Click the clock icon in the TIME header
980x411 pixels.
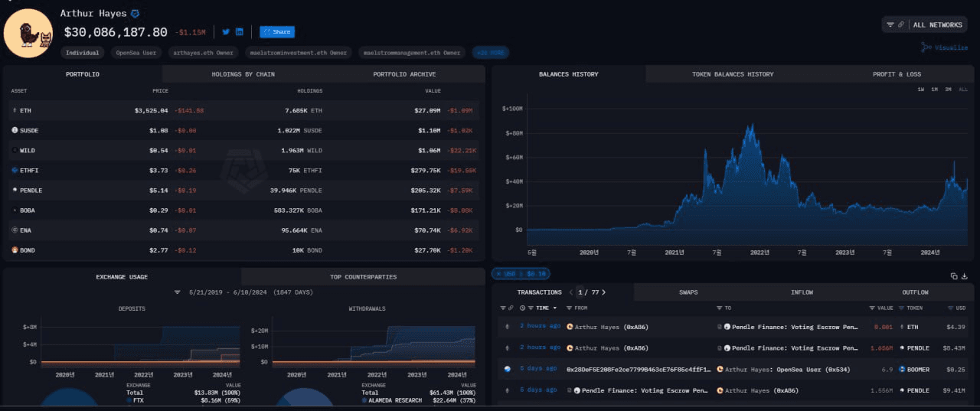click(x=523, y=308)
